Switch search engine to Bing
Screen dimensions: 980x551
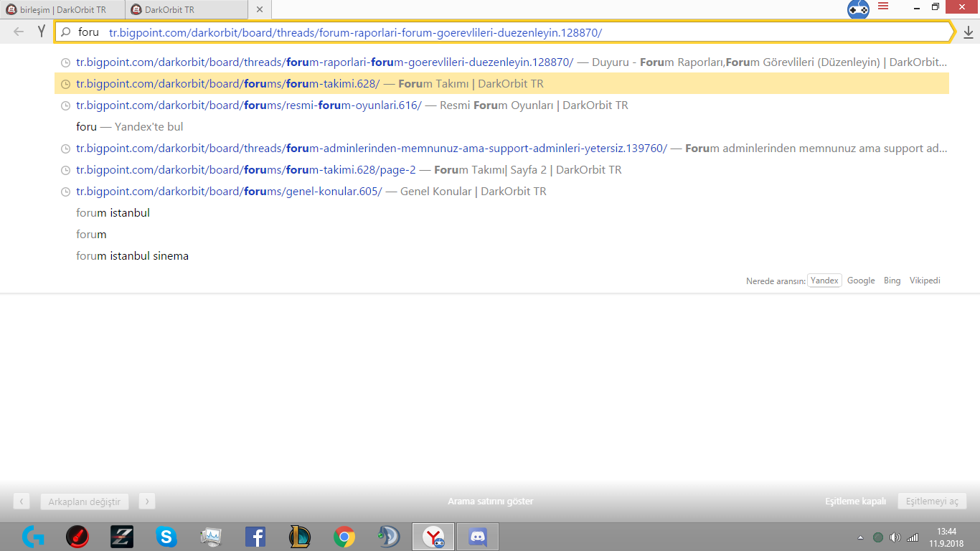click(892, 281)
